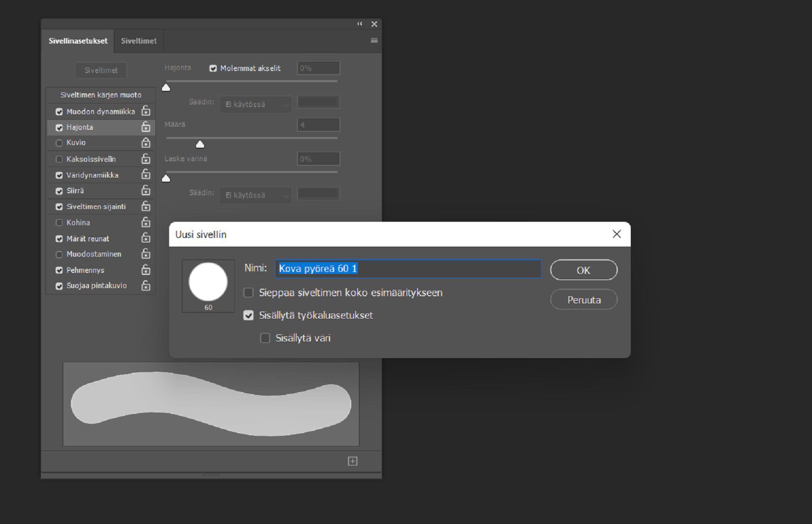
Task: Enable the Kohina checkbox
Action: click(59, 223)
